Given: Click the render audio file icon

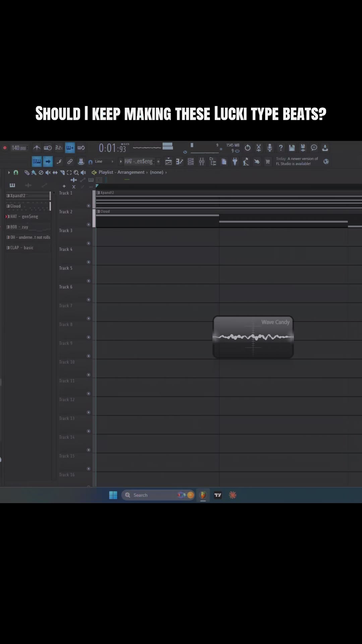Looking at the screenshot, I should click(x=303, y=148).
